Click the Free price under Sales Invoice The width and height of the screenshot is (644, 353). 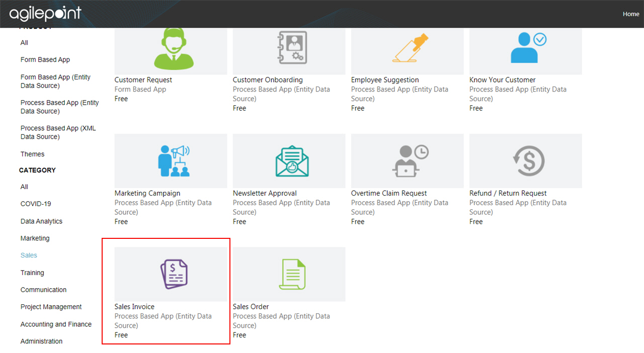121,335
